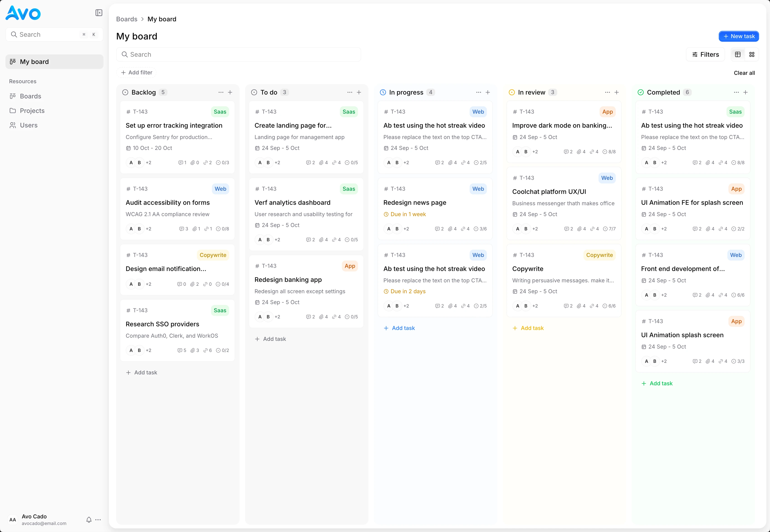The width and height of the screenshot is (770, 532).
Task: Click attachments count on Research SSO card
Action: coord(195,350)
